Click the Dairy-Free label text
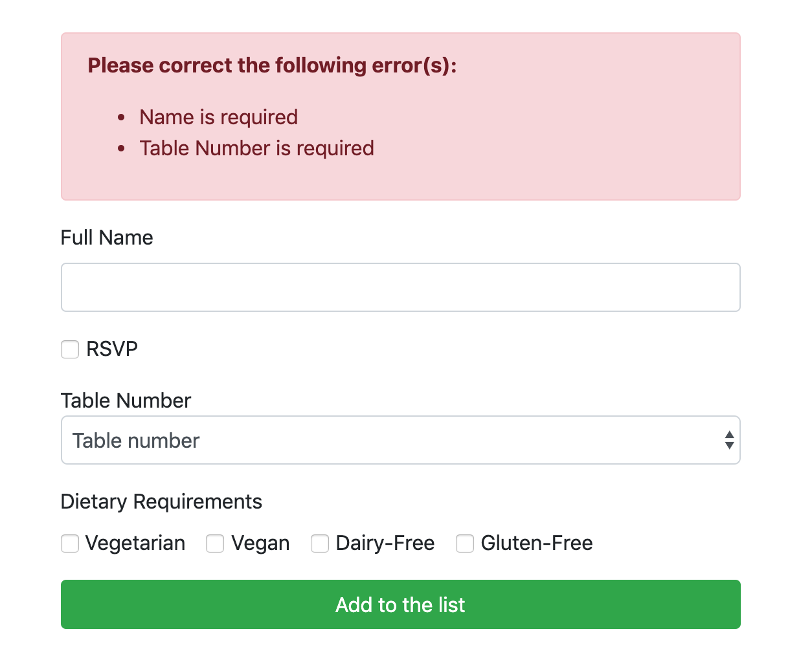812x660 pixels. coord(385,543)
